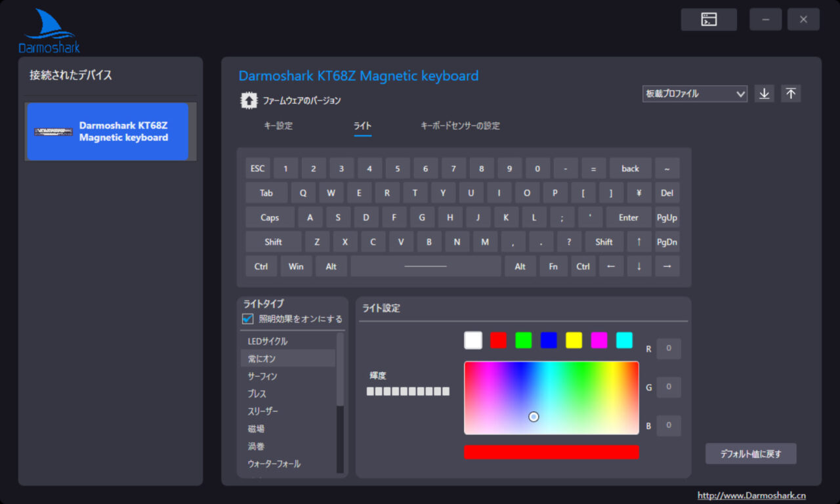Click the Q key on keyboard layout

303,193
